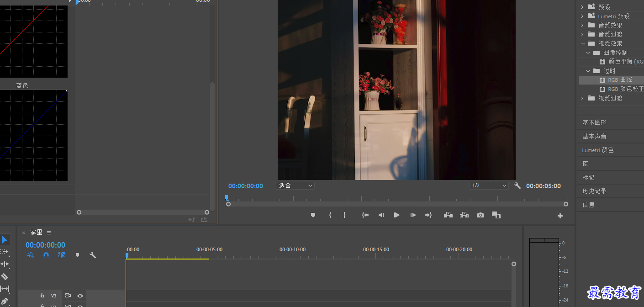Click the blue curve graph
This screenshot has height=307, width=644.
point(34,135)
